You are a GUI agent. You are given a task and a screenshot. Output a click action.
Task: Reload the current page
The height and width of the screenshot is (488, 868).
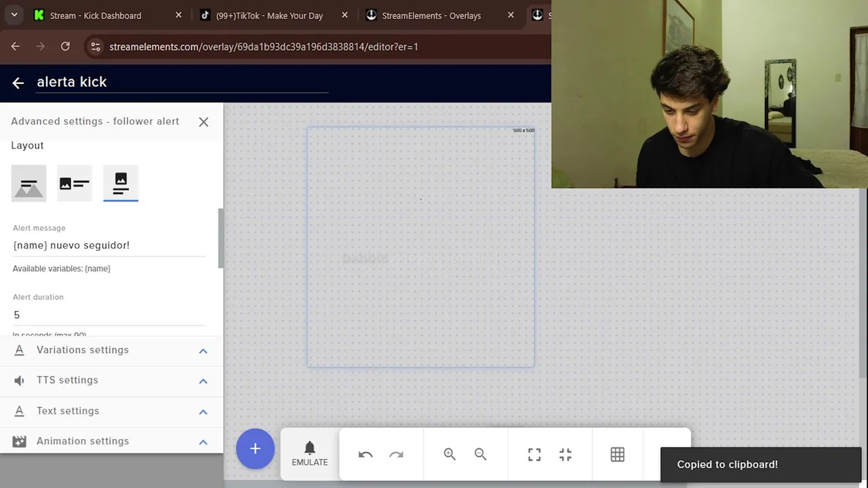[65, 46]
